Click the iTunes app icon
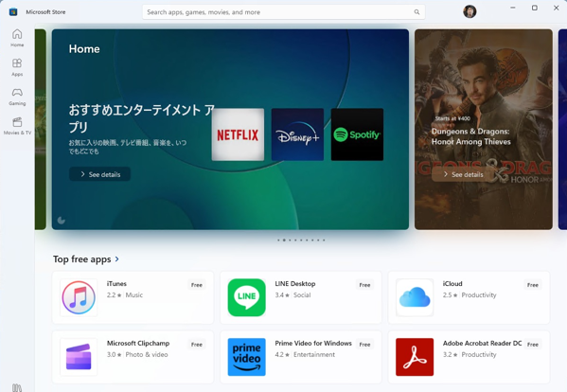Viewport: 567px width, 392px height. tap(79, 297)
